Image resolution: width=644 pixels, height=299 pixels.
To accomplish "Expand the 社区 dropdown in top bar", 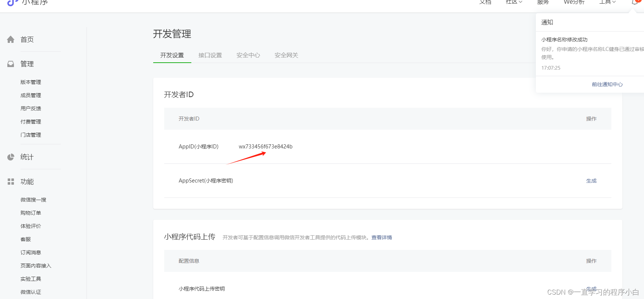I will pos(514,2).
